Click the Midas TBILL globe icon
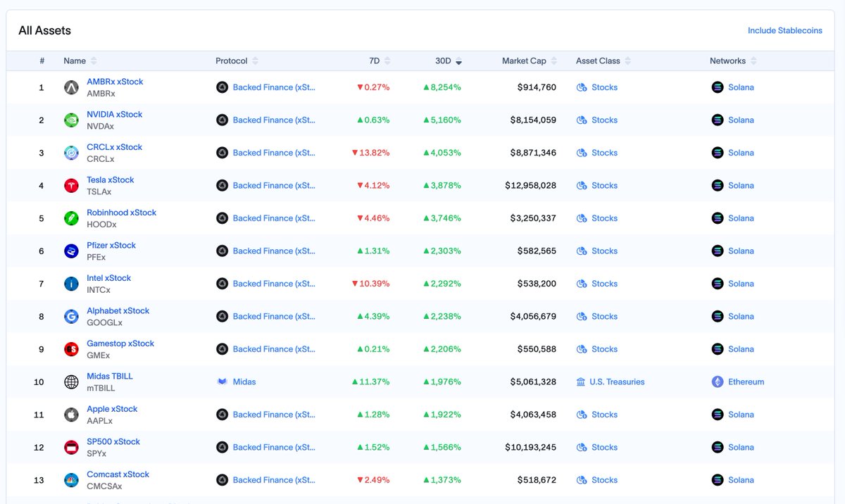This screenshot has width=845, height=504. [x=71, y=382]
